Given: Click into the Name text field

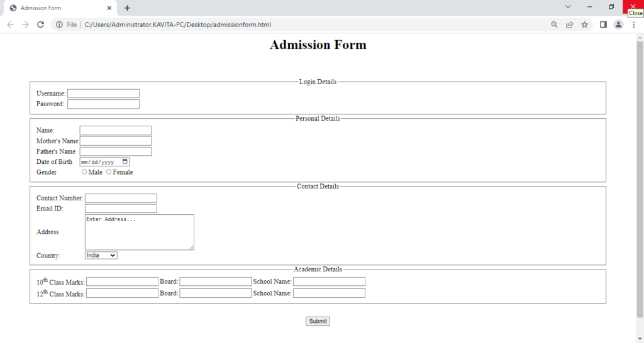Looking at the screenshot, I should point(116,131).
